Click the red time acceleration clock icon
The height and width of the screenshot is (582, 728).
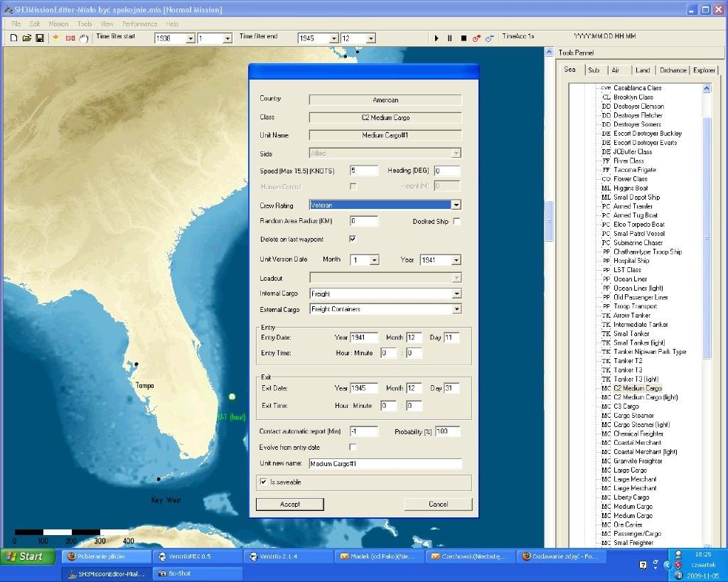476,38
